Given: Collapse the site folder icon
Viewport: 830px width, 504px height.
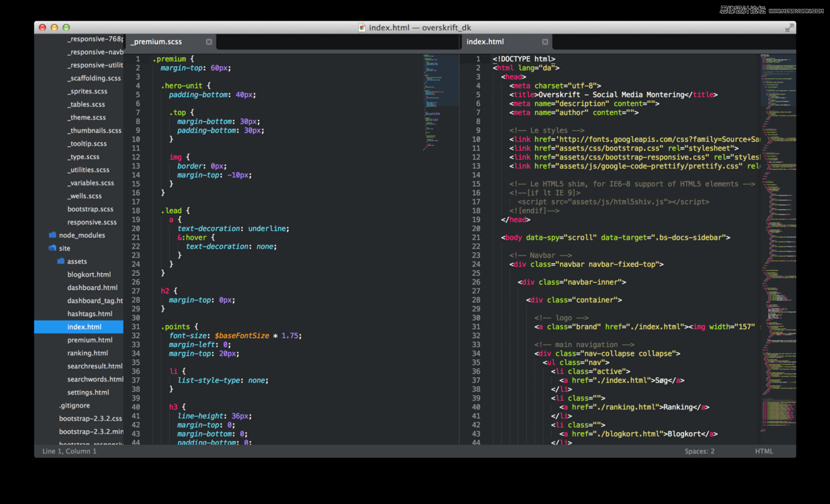Looking at the screenshot, I should pyautogui.click(x=52, y=248).
